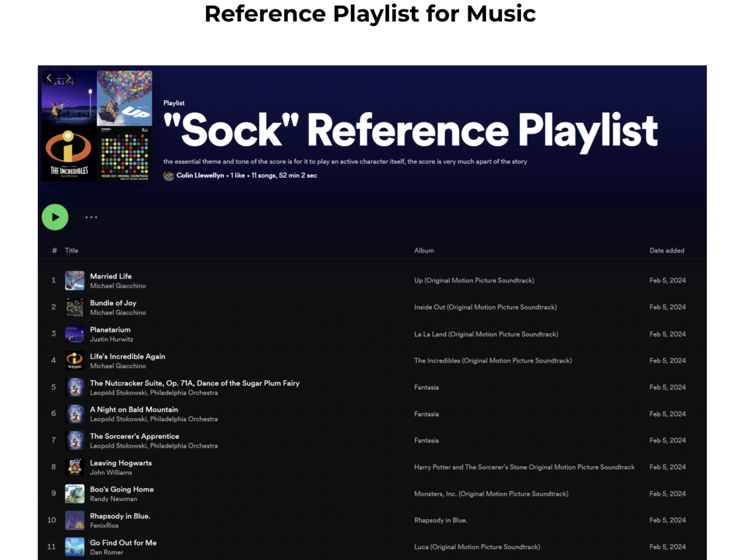Select the Nutcracker Suite track title
Image resolution: width=754 pixels, height=560 pixels.
pyautogui.click(x=195, y=383)
